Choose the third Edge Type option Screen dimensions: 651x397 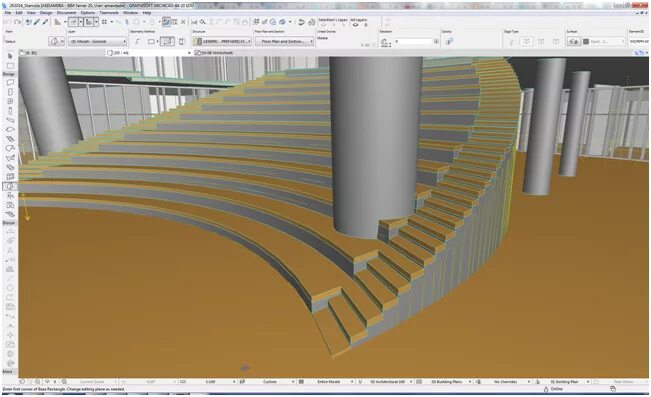(x=541, y=42)
